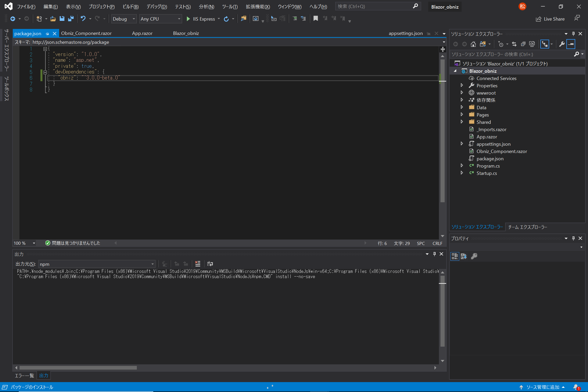Toggle Preview Selected Items in Solution Explorer

[x=571, y=44]
